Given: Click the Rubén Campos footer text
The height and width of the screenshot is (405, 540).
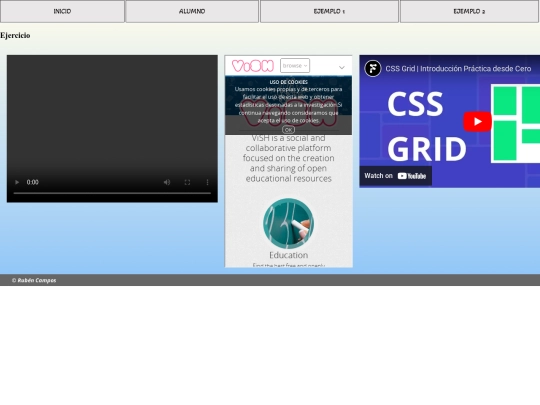Looking at the screenshot, I should [x=34, y=280].
